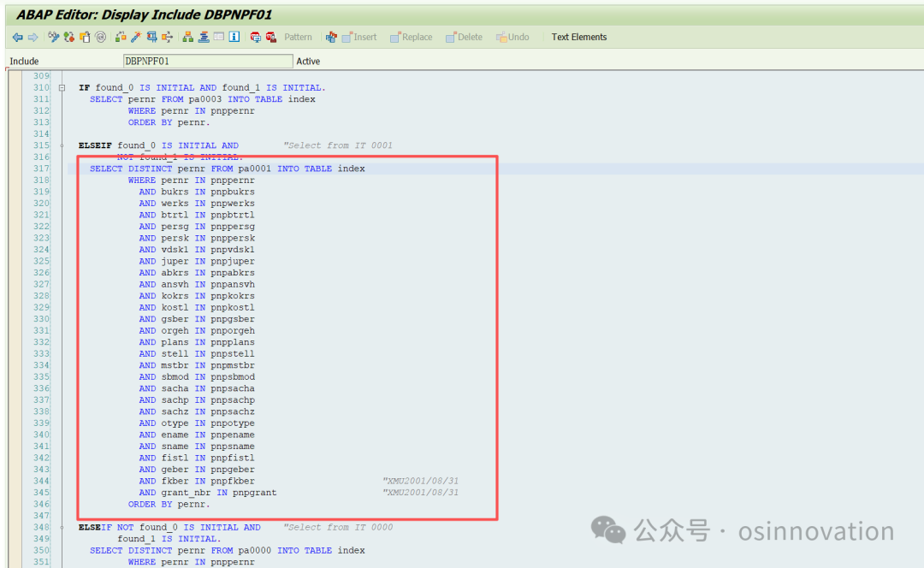Click line number 317 in the gutter
Viewport: 924px width, 568px height.
41,169
